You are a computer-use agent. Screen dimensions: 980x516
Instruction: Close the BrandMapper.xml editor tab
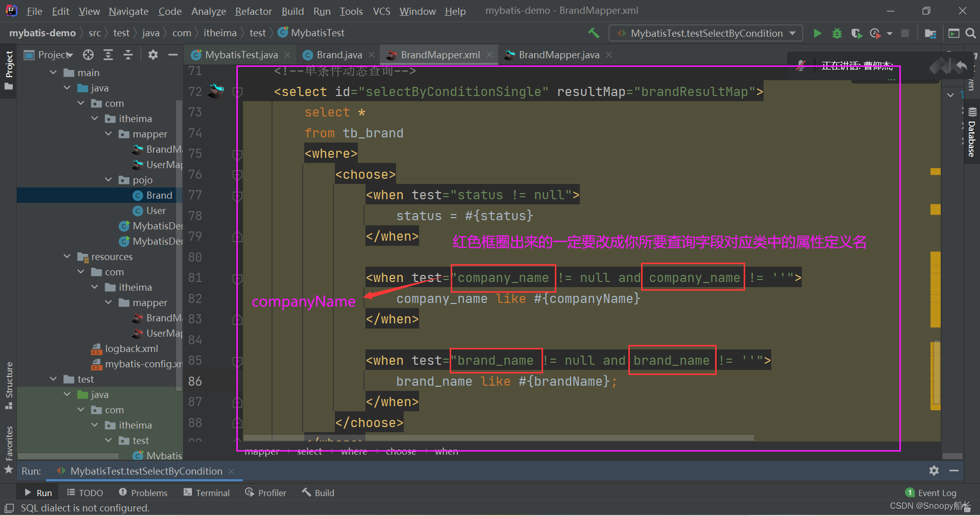pyautogui.click(x=490, y=55)
